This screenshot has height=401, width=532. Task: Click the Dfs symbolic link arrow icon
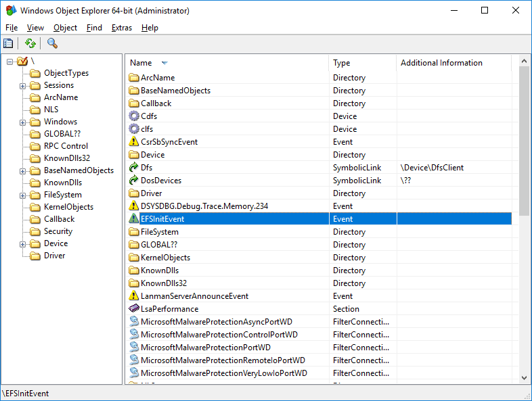pyautogui.click(x=134, y=168)
